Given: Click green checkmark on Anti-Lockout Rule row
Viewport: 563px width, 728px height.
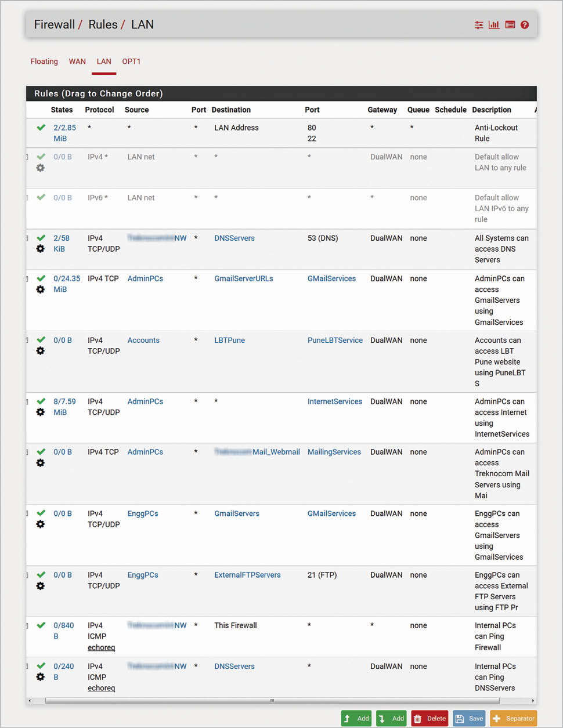Looking at the screenshot, I should [41, 128].
